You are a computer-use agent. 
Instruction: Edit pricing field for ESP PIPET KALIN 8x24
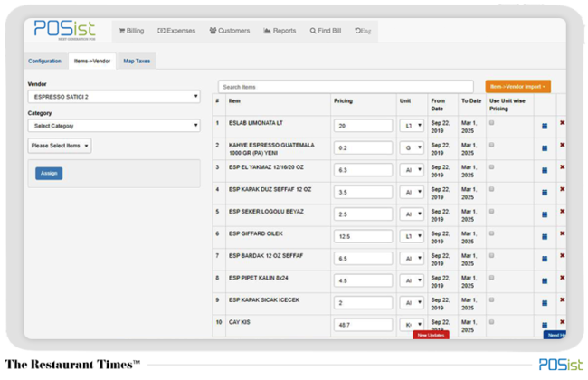(363, 280)
